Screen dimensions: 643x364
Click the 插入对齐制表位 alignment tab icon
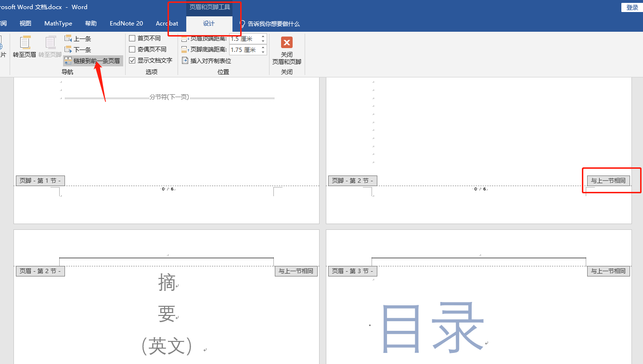185,61
